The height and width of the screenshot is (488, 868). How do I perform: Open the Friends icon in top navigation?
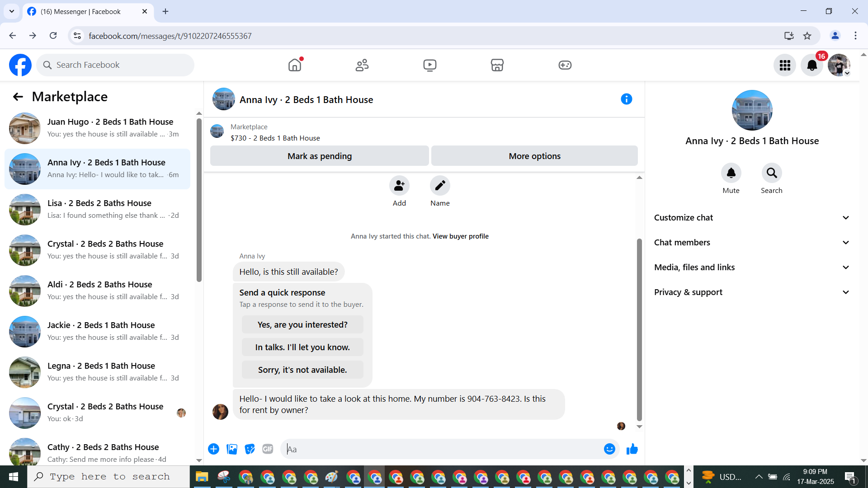coord(362,65)
